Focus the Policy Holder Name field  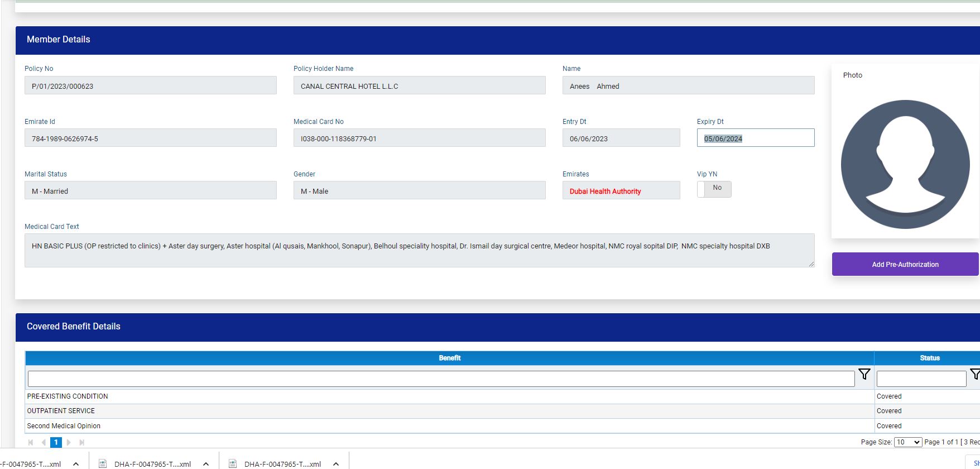(420, 85)
